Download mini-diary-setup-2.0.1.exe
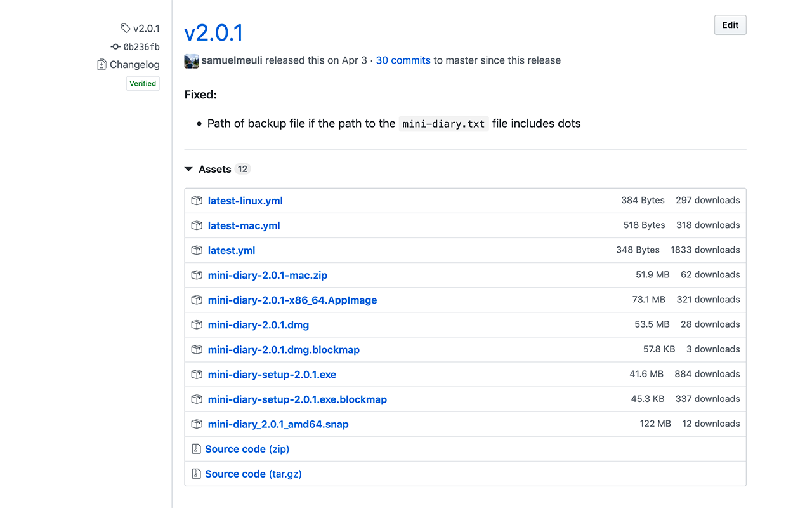Screen dimensions: 812x508 click(272, 374)
